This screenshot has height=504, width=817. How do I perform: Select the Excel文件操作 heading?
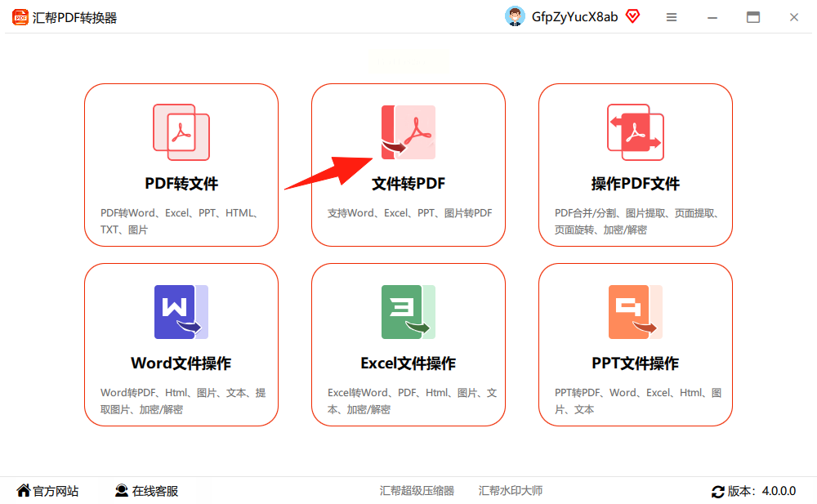coord(408,364)
